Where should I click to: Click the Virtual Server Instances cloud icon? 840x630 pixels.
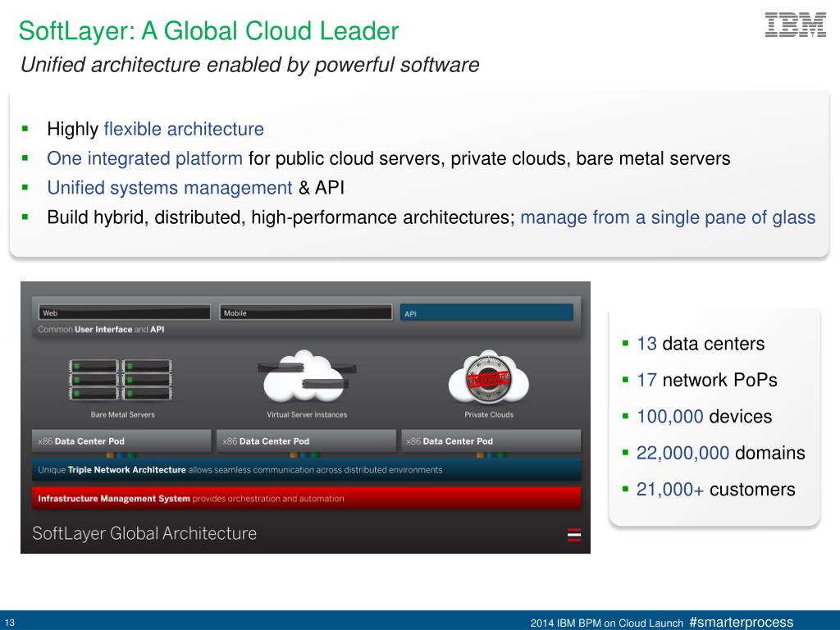(306, 377)
